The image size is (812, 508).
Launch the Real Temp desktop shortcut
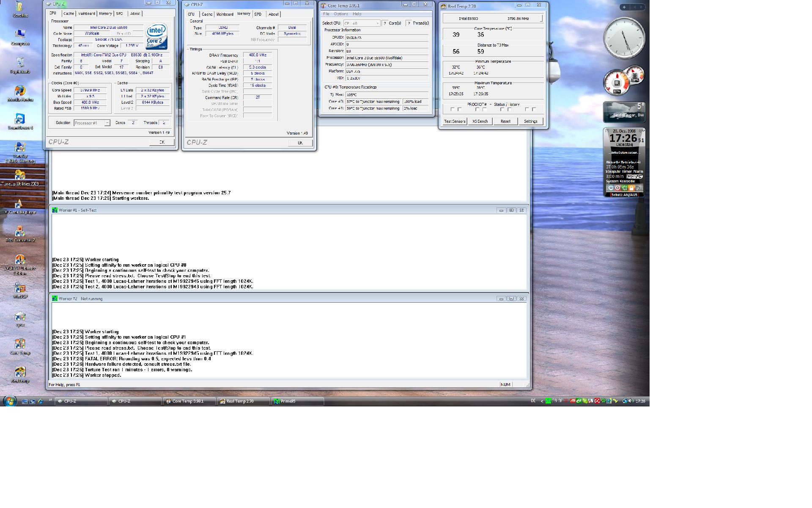[19, 373]
